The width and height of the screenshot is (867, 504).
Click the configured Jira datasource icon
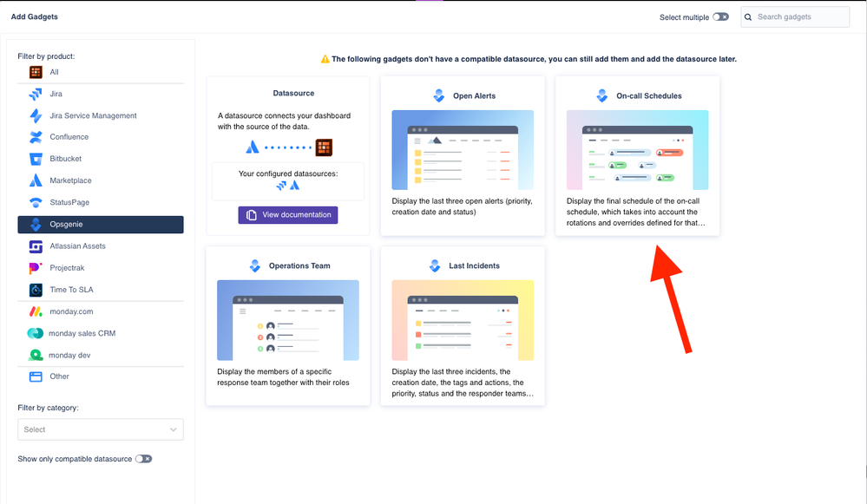(281, 186)
